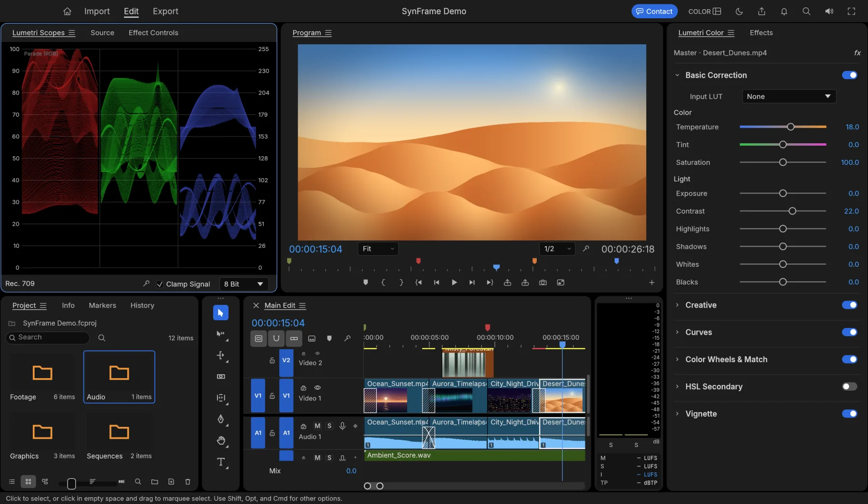Choose the Track Select Forward tool
868x504 pixels.
221,334
